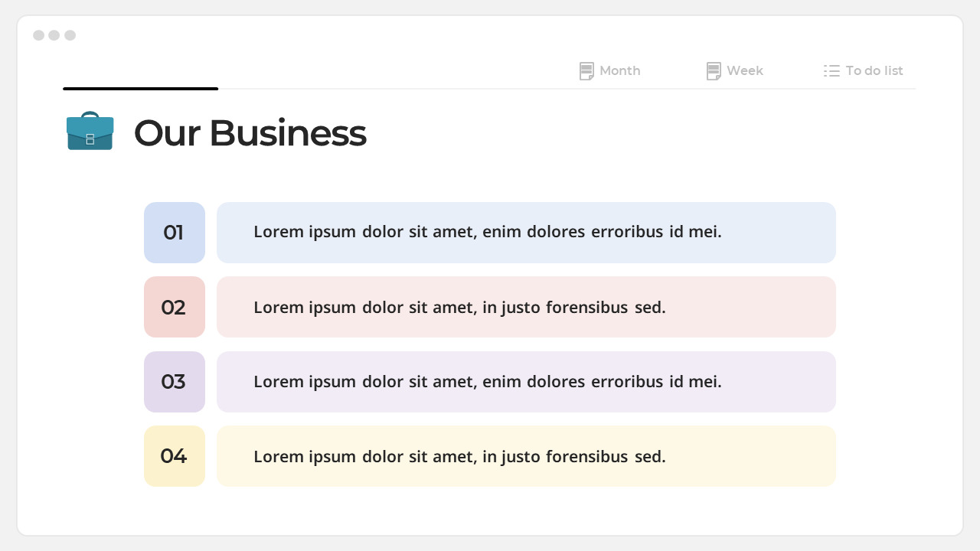Image resolution: width=980 pixels, height=551 pixels.
Task: Click the Week calendar icon
Action: click(x=714, y=70)
